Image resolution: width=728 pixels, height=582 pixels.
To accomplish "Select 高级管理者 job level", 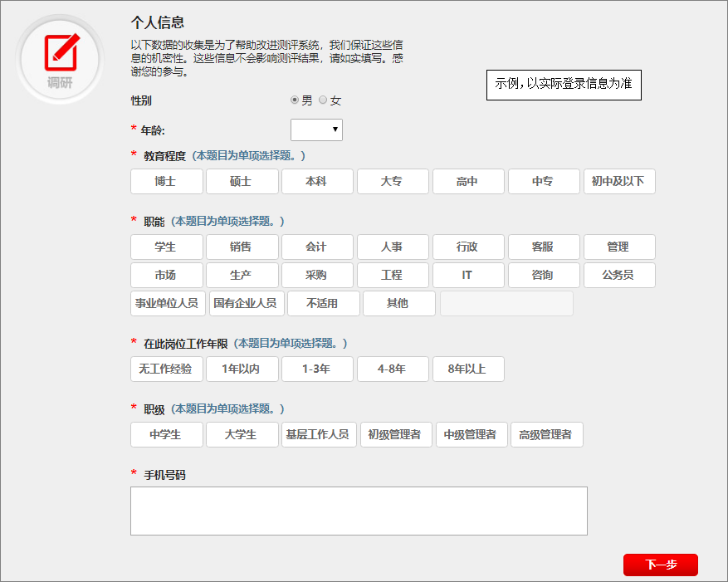I will pos(547,434).
